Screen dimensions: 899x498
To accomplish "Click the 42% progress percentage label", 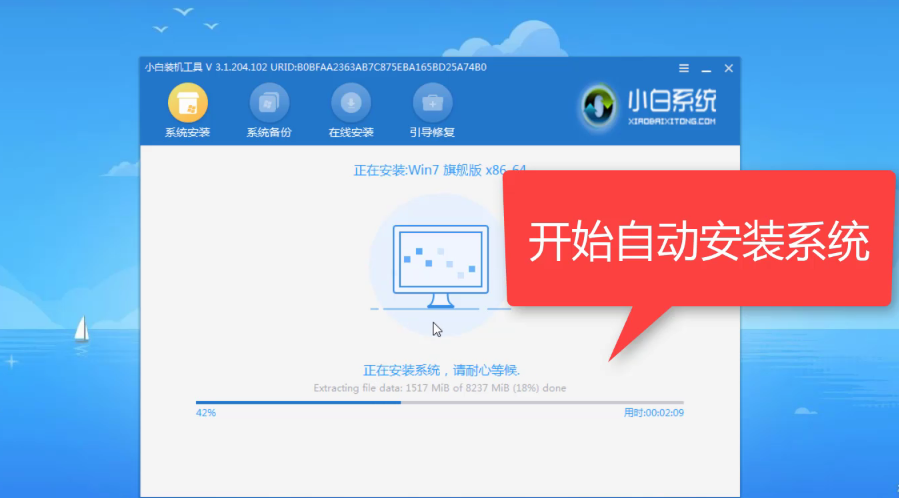I will click(x=205, y=412).
